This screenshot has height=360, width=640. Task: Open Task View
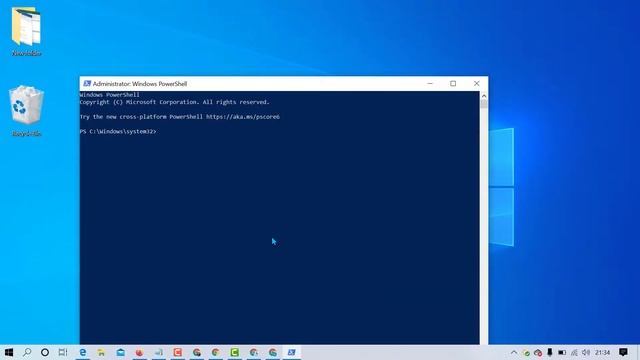point(63,352)
